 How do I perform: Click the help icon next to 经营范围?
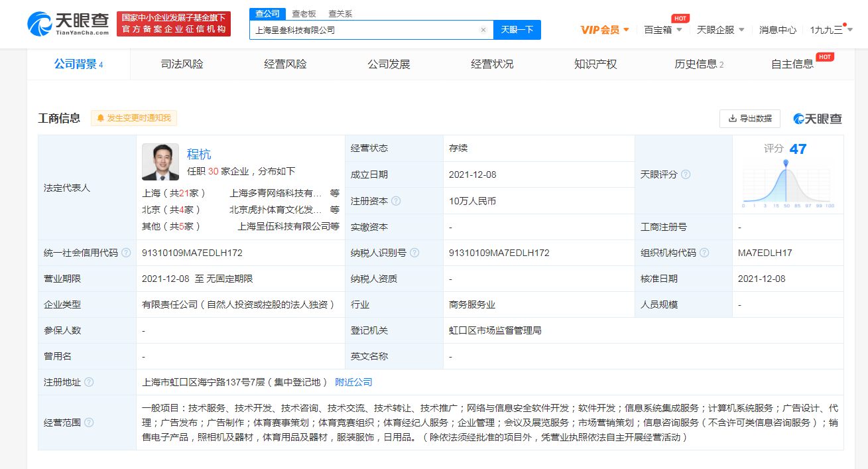pos(89,423)
